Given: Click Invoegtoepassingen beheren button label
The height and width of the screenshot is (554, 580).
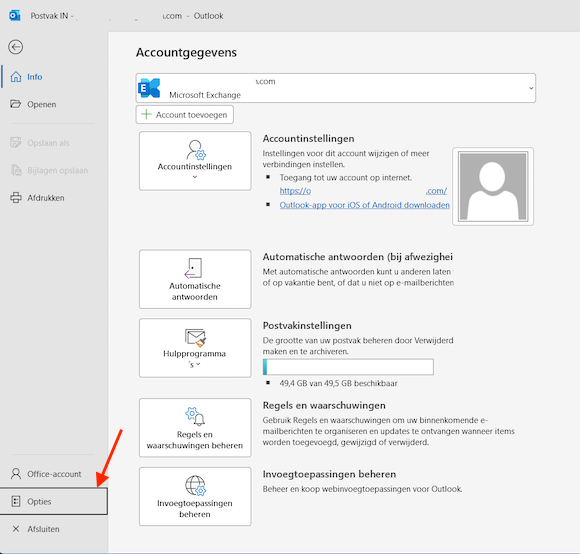Looking at the screenshot, I should 195,509.
